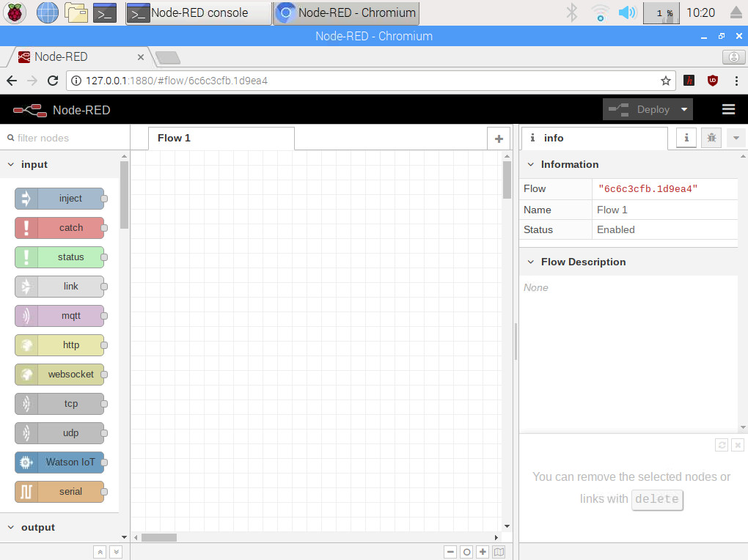
Task: Select the tcp input node
Action: tap(59, 404)
